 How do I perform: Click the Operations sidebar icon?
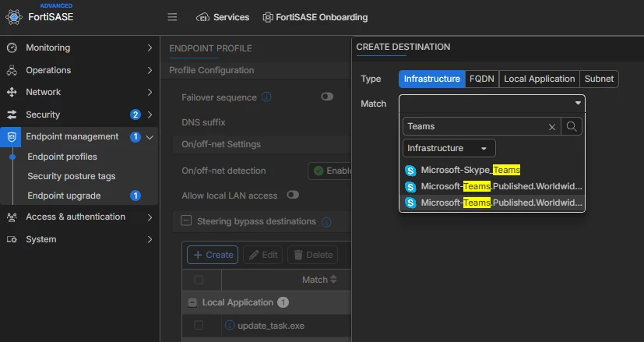pyautogui.click(x=12, y=70)
